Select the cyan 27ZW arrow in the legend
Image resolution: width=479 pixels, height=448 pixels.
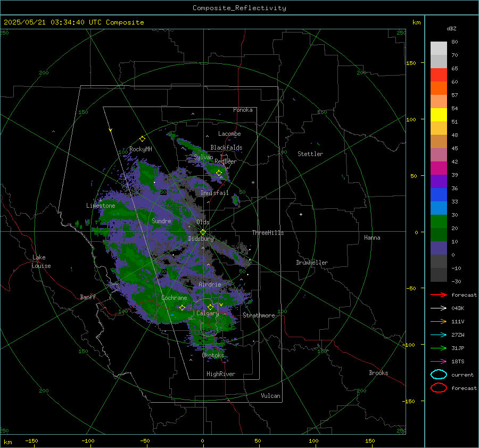439,335
